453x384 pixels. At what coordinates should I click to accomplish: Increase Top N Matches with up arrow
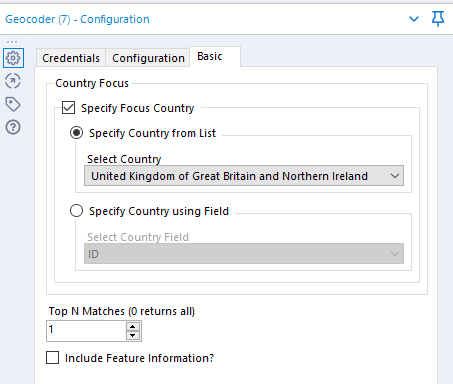pos(133,326)
